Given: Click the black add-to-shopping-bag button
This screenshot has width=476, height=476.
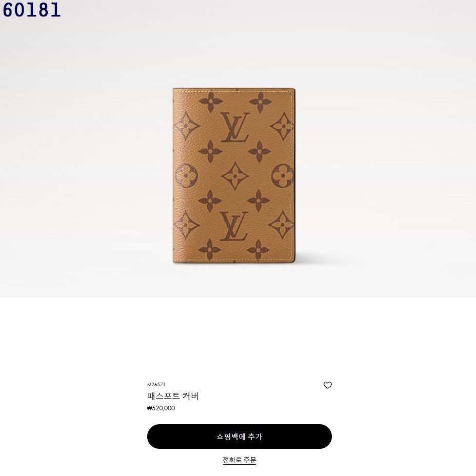Looking at the screenshot, I should [x=239, y=436].
